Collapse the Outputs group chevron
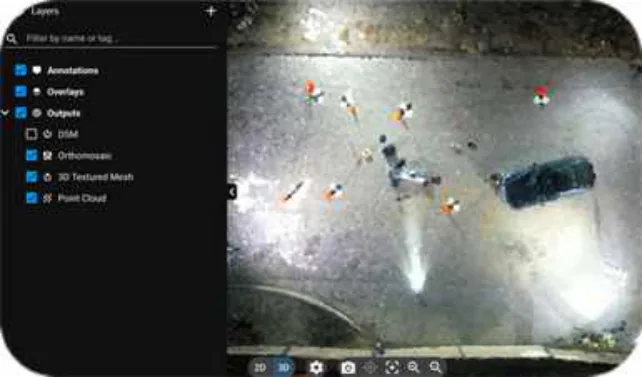The image size is (642, 377). 5,113
